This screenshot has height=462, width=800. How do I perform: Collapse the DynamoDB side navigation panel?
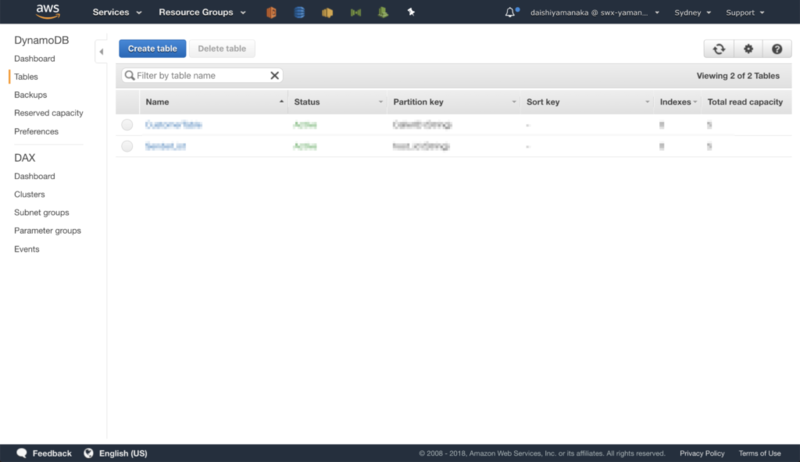coord(101,52)
